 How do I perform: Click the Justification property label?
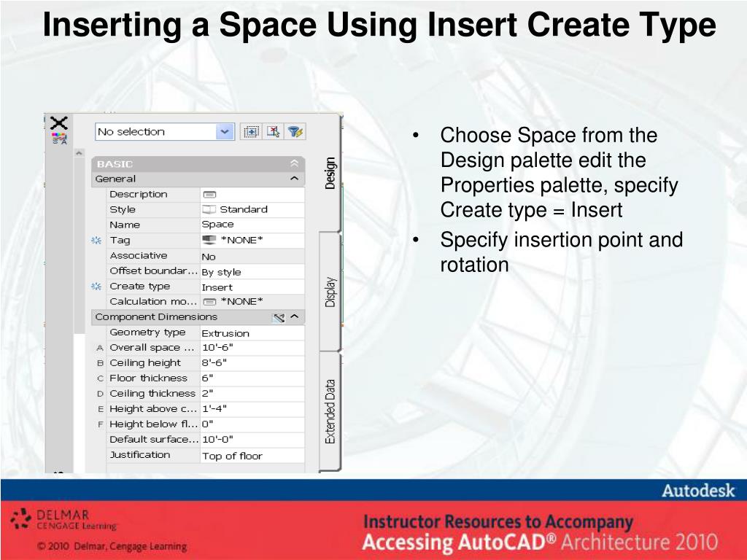(x=140, y=455)
